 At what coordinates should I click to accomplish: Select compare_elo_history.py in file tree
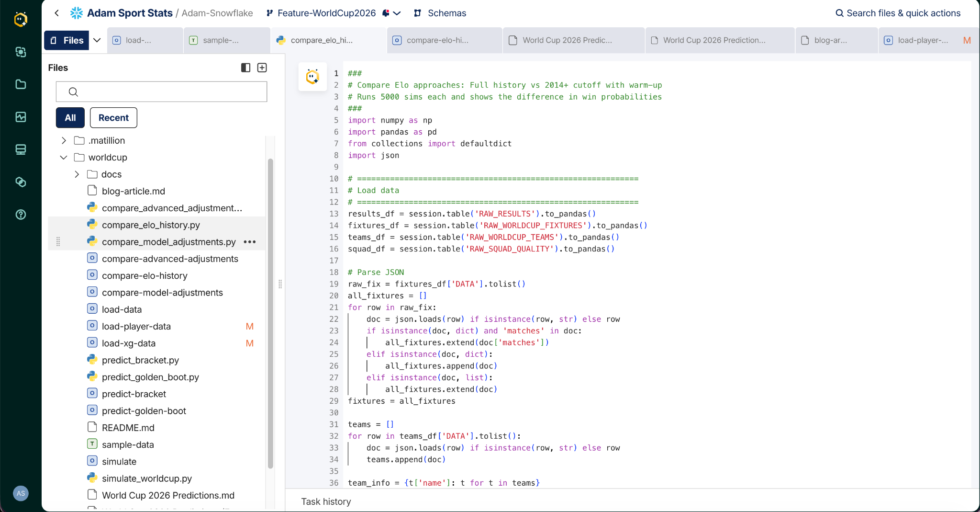click(x=151, y=225)
